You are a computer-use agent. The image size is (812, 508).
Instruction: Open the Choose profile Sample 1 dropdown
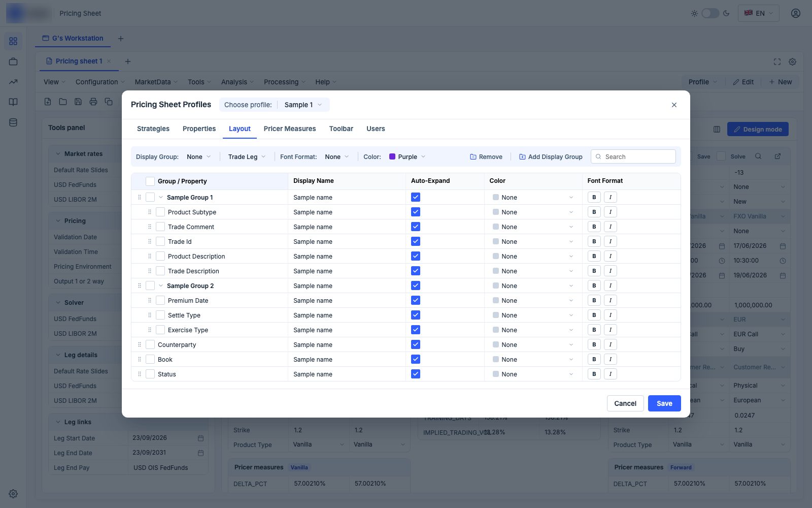(x=303, y=105)
